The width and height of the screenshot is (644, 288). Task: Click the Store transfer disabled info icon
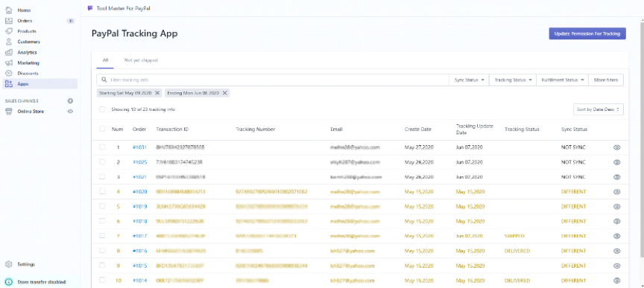coord(9,282)
